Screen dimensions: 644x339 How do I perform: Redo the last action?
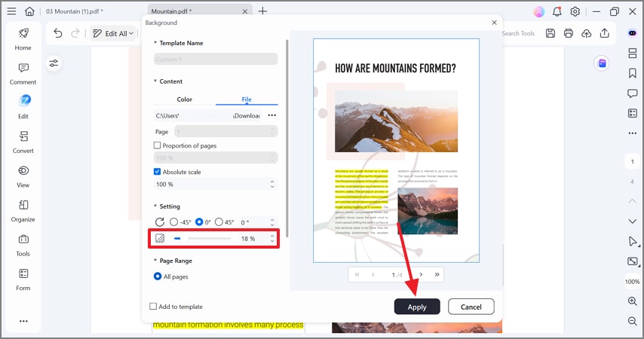coord(75,33)
